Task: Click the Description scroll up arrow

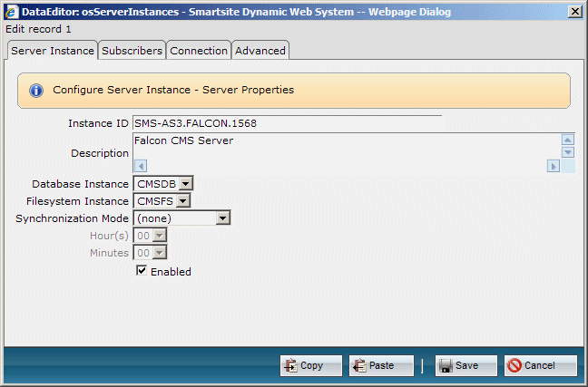Action: [x=568, y=140]
